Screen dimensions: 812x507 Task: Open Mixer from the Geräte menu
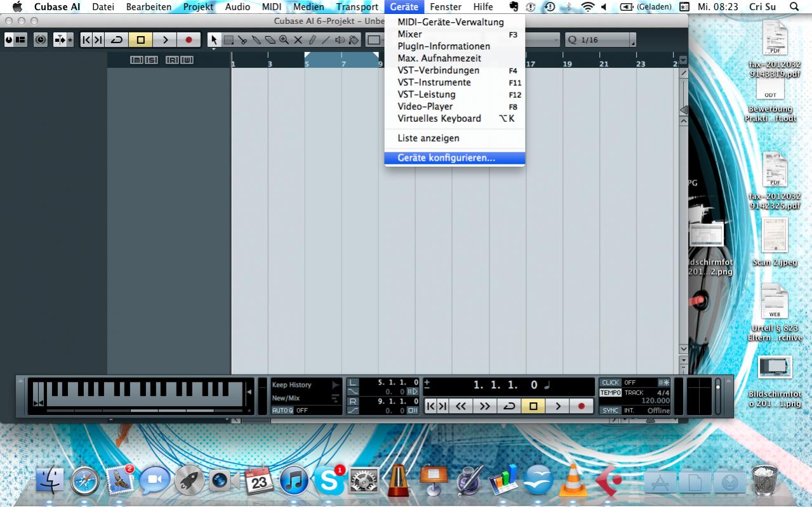tap(455, 34)
